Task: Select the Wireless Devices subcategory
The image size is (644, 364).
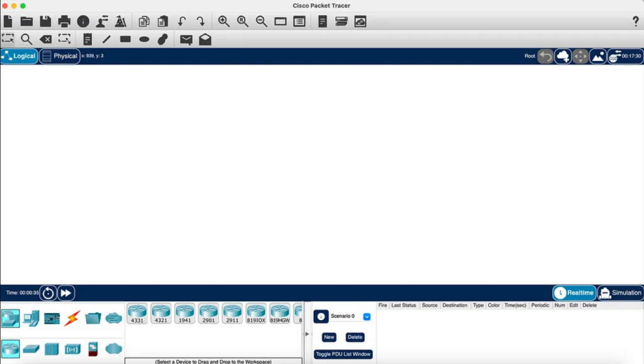Action: [x=72, y=350]
